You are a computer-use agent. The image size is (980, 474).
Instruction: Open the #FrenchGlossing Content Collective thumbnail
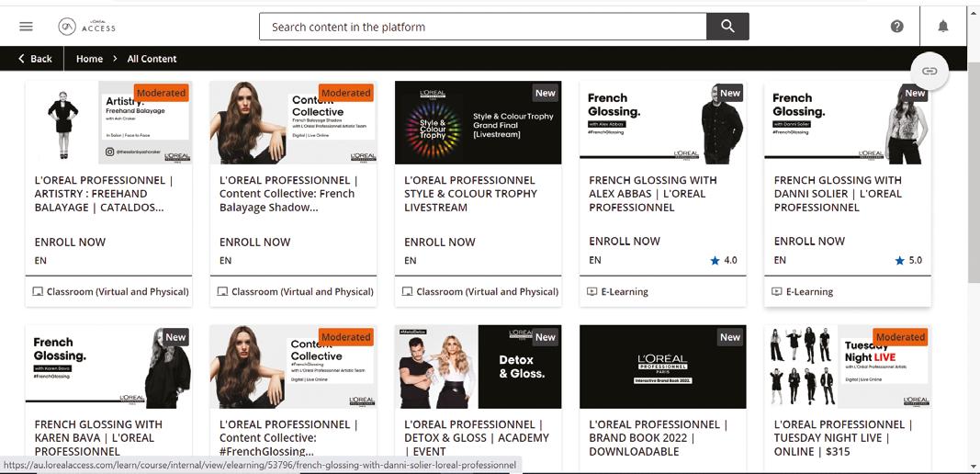point(293,367)
